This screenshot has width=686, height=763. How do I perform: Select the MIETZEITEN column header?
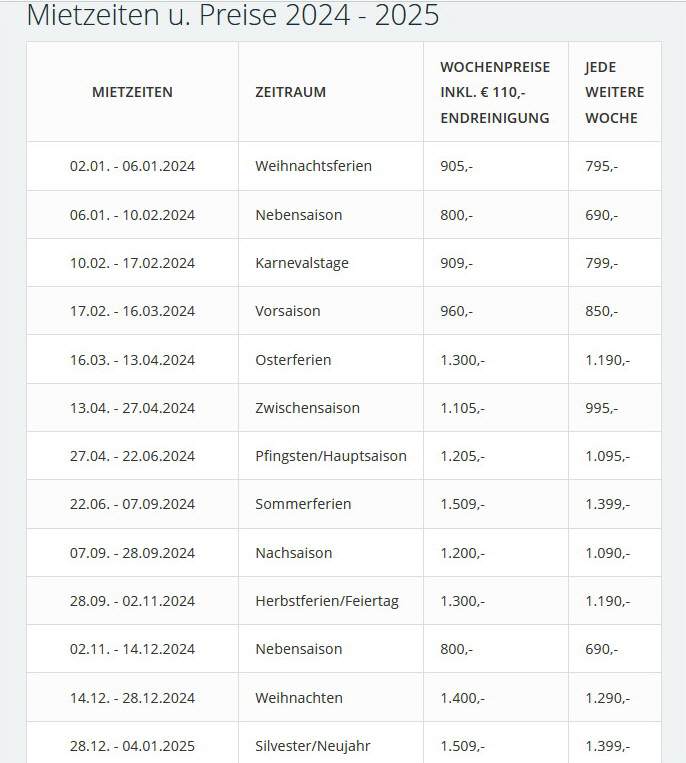[x=132, y=92]
